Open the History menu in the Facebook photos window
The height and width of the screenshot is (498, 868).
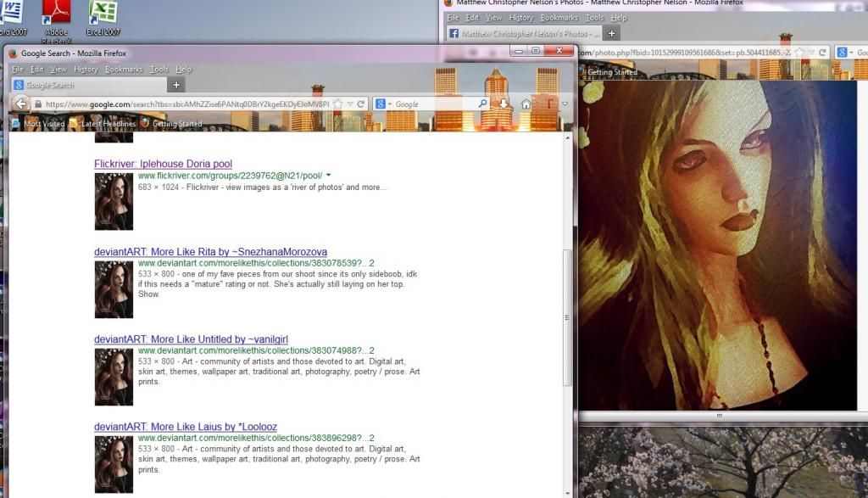point(521,18)
